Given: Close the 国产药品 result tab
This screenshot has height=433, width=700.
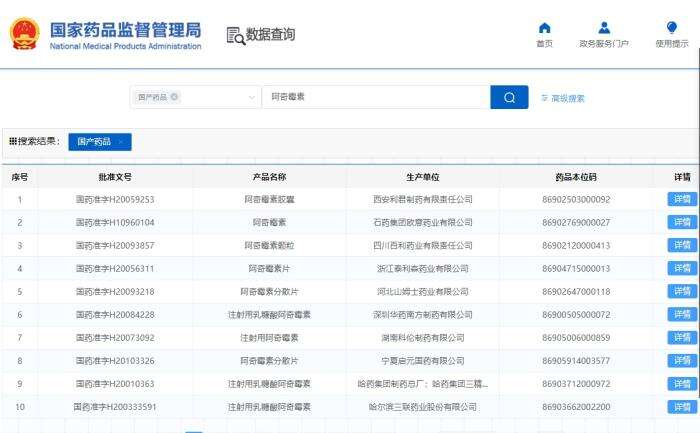Looking at the screenshot, I should [x=121, y=142].
